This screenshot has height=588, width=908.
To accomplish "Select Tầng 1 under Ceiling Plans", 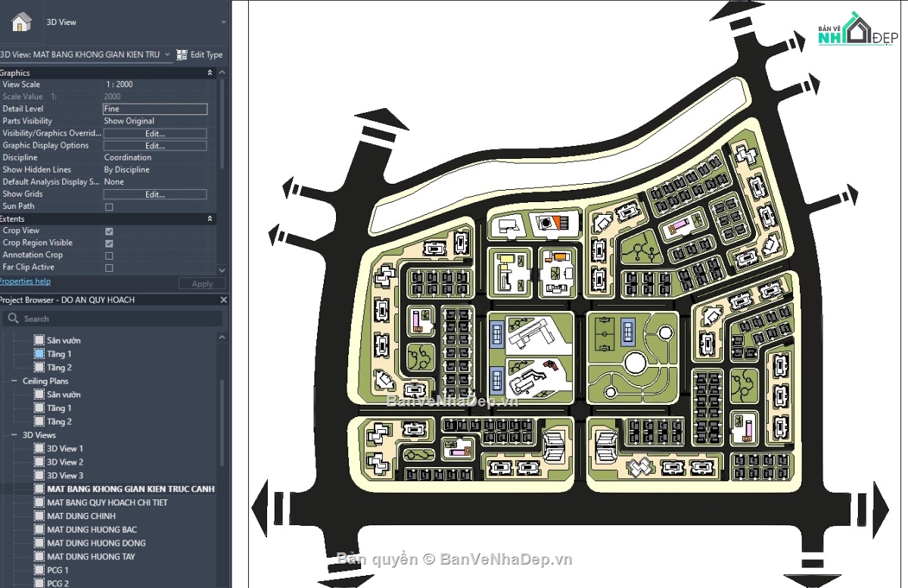I will pos(59,408).
